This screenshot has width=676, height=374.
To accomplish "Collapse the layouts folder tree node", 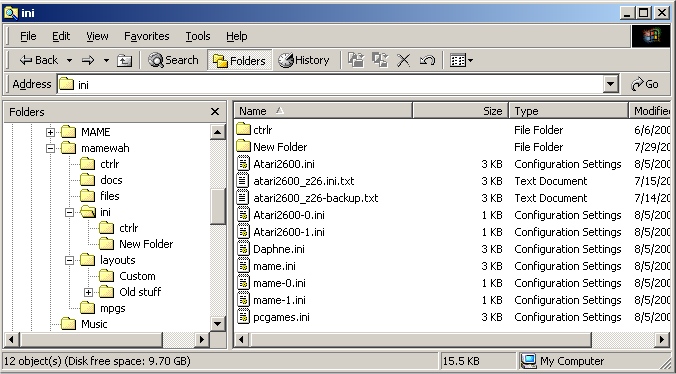I will click(x=69, y=260).
